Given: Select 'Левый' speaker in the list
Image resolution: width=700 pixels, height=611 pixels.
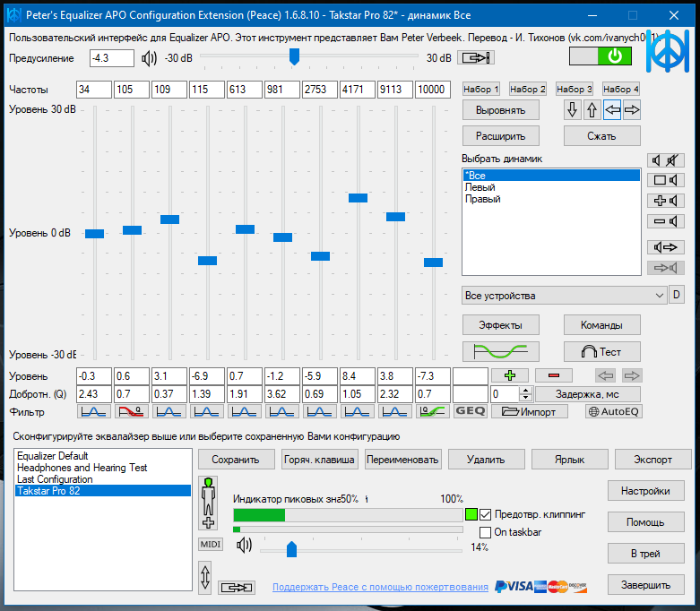Looking at the screenshot, I should (552, 187).
